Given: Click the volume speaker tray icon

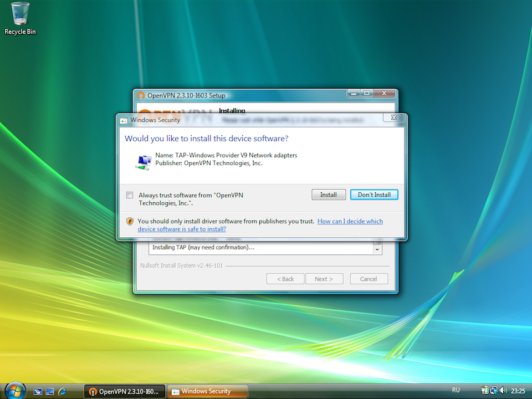Looking at the screenshot, I should click(x=504, y=391).
